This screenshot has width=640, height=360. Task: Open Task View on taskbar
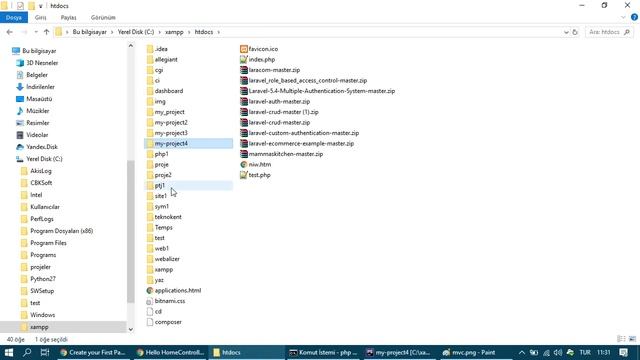click(x=45, y=353)
